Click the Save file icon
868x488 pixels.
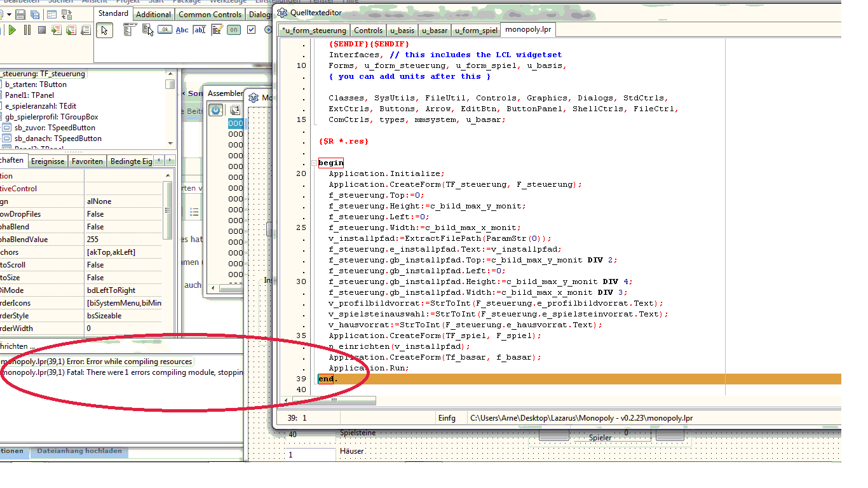point(20,14)
